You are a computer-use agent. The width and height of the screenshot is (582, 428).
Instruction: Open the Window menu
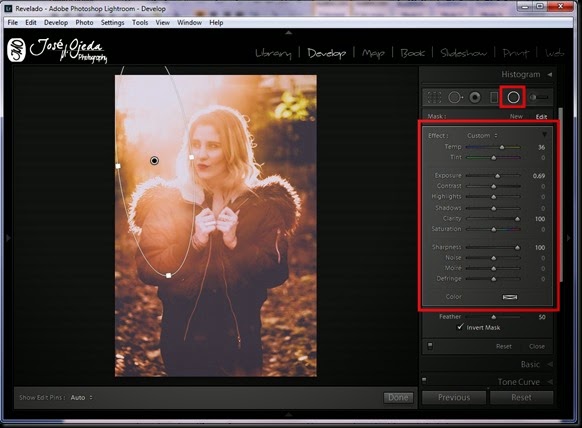(x=189, y=23)
